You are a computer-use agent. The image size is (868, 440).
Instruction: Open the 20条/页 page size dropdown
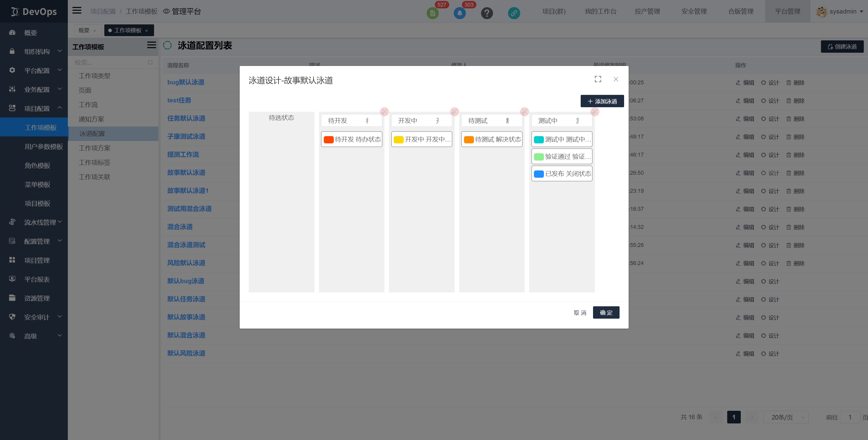785,417
